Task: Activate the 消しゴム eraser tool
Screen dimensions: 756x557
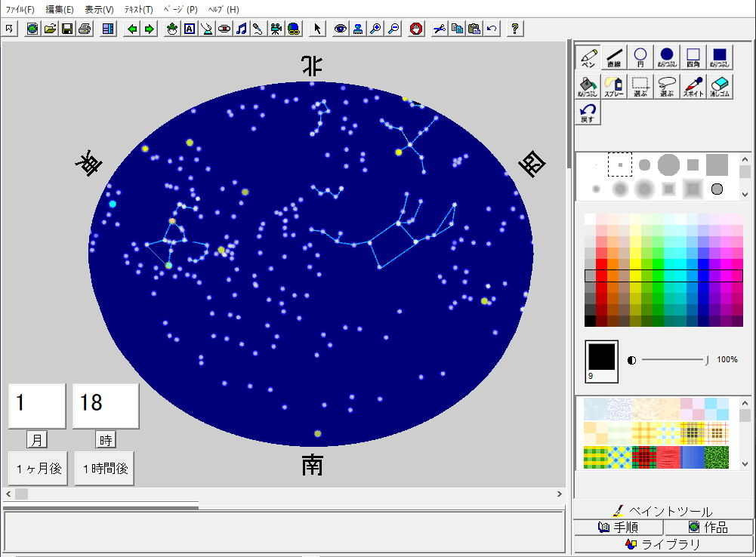Action: (x=720, y=87)
